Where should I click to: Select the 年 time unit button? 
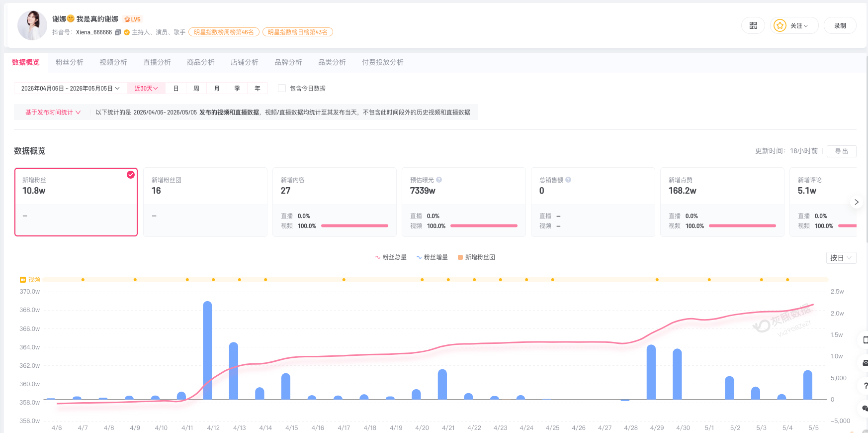258,88
